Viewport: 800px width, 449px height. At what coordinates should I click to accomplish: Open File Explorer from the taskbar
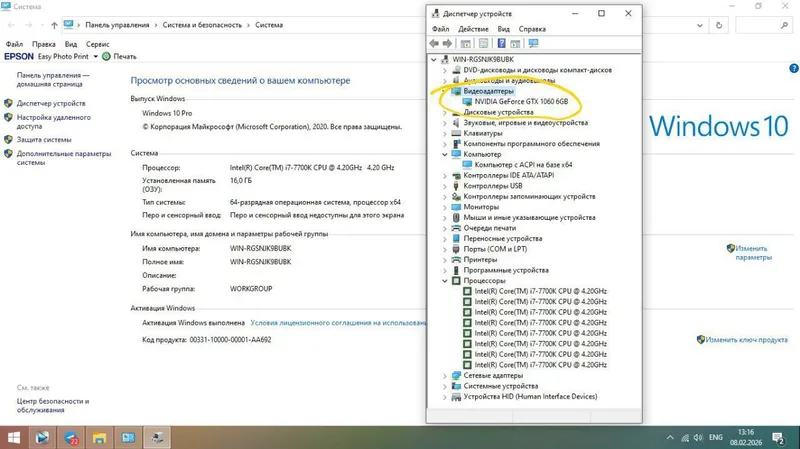(x=99, y=438)
